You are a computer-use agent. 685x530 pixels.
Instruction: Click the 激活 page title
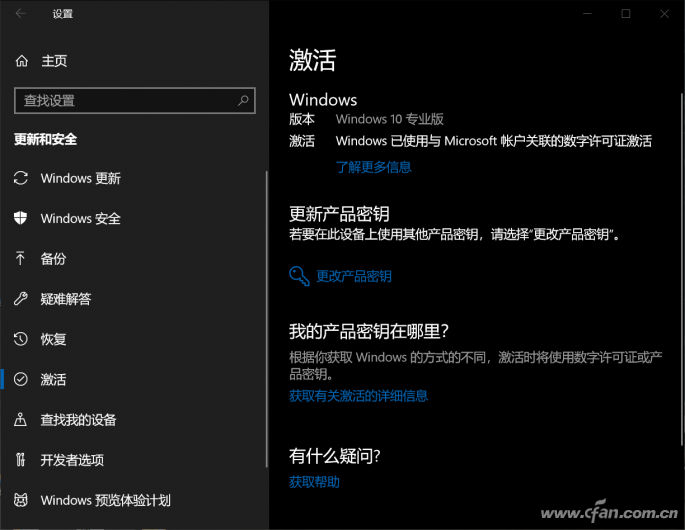pos(312,60)
